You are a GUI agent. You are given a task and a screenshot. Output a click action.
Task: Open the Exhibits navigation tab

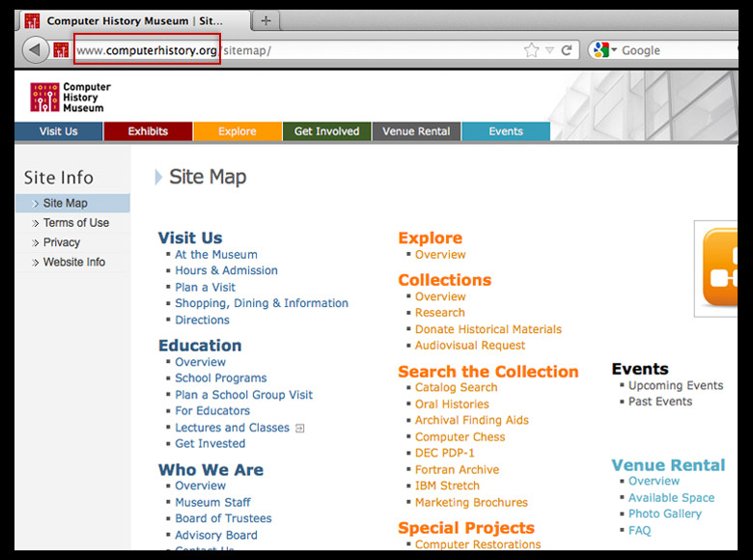click(148, 131)
